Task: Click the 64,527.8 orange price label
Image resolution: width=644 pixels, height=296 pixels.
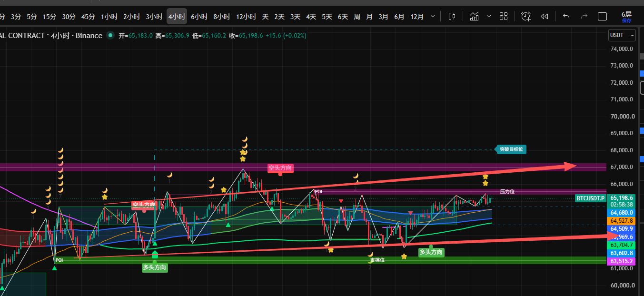Action: 622,221
